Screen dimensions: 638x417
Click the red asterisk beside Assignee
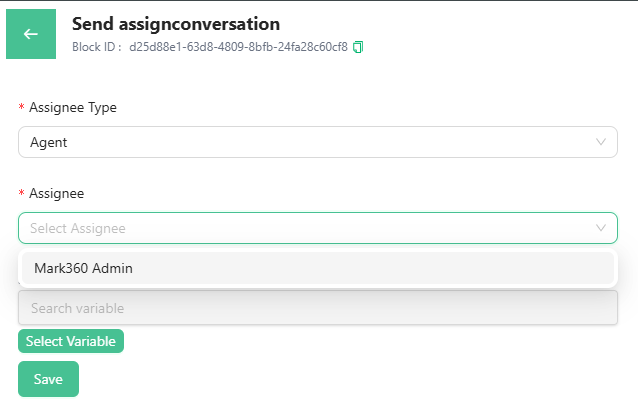[x=22, y=194]
